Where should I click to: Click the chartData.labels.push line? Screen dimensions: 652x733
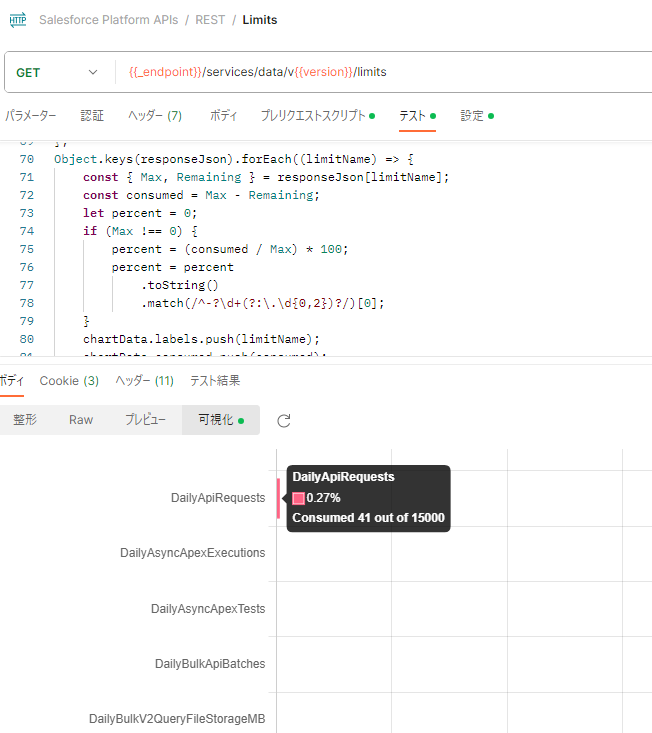click(x=201, y=339)
